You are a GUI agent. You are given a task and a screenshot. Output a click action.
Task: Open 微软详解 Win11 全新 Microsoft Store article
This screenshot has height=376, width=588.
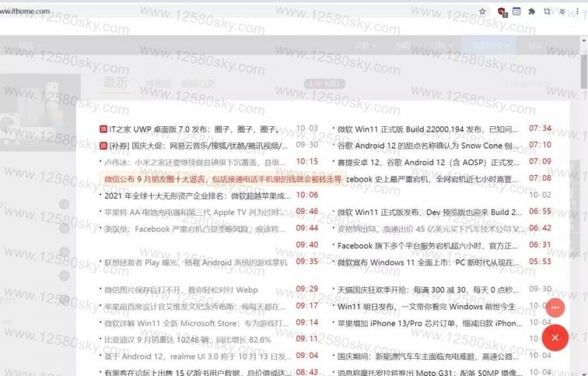[197, 323]
